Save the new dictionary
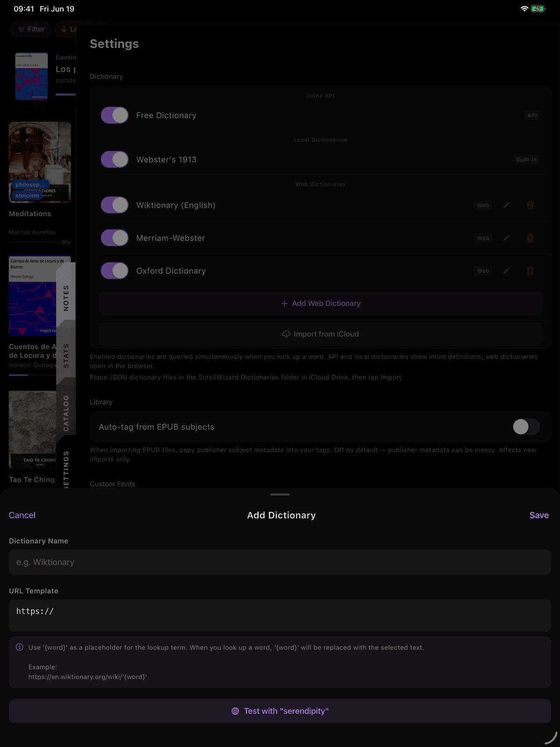 539,515
